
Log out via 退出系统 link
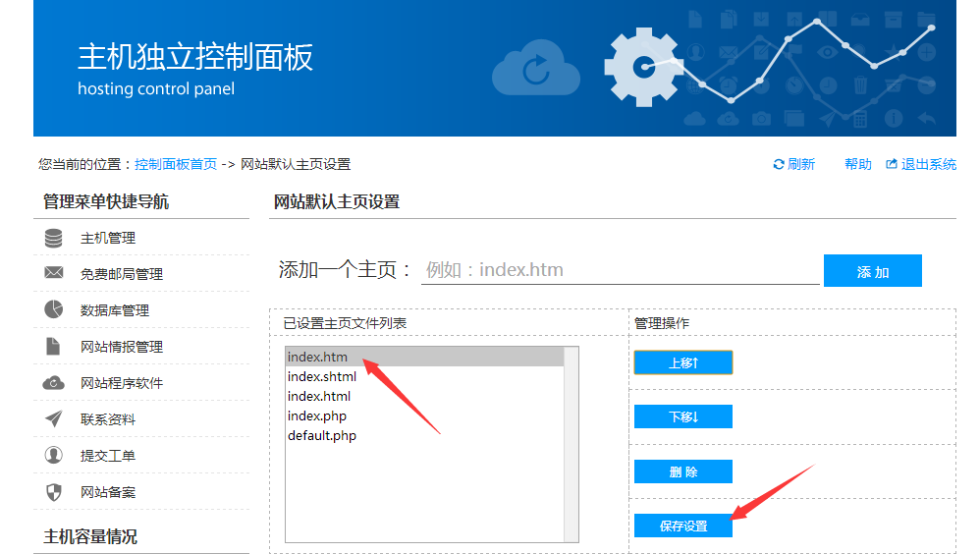921,164
